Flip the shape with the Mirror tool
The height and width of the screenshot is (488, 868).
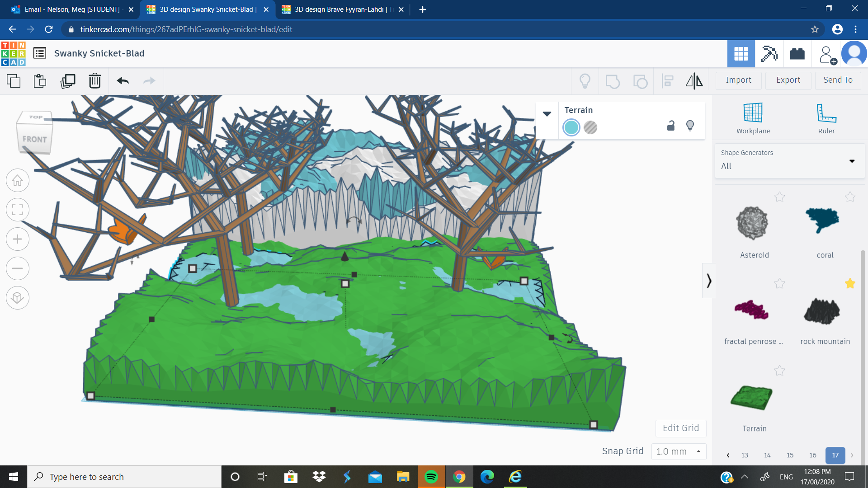coord(694,81)
